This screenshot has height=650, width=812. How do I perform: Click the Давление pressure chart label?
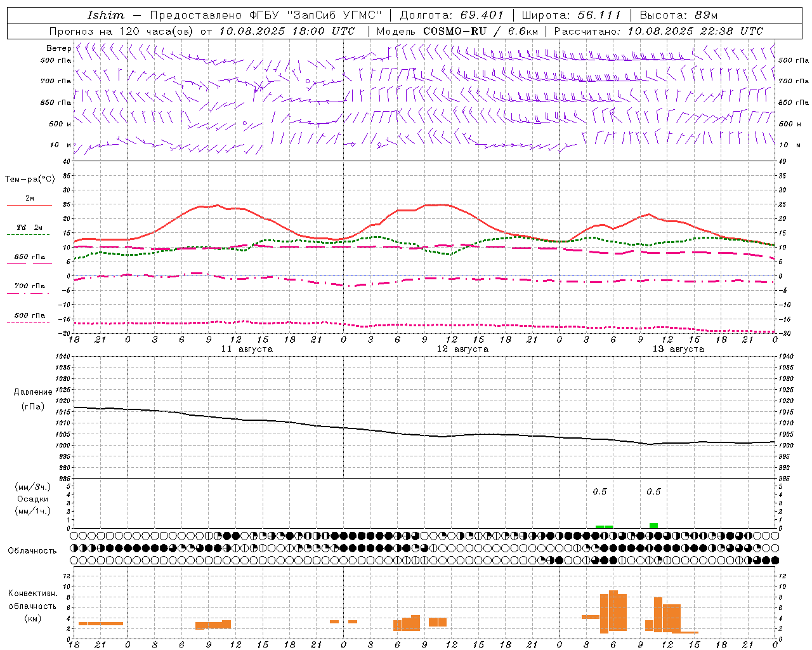(33, 392)
